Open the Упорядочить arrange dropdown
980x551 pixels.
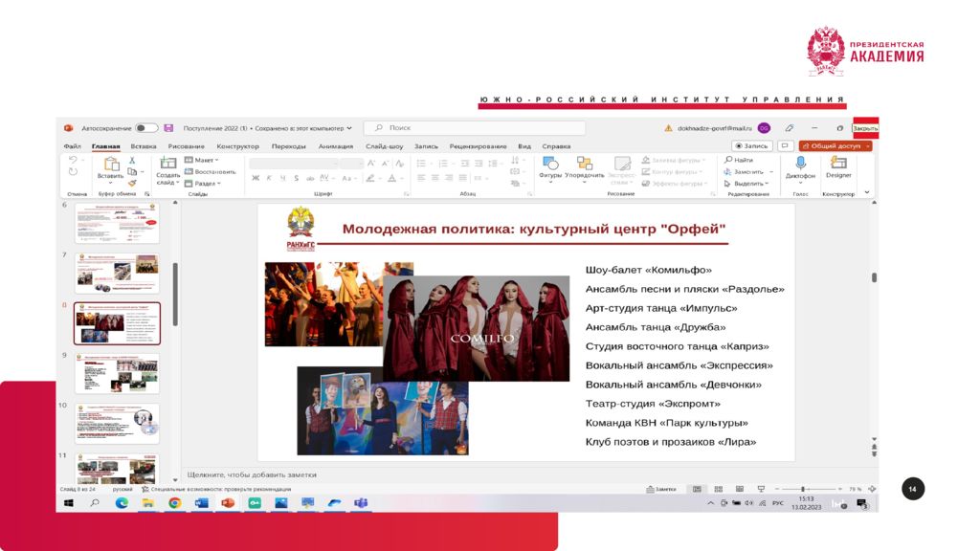[585, 168]
